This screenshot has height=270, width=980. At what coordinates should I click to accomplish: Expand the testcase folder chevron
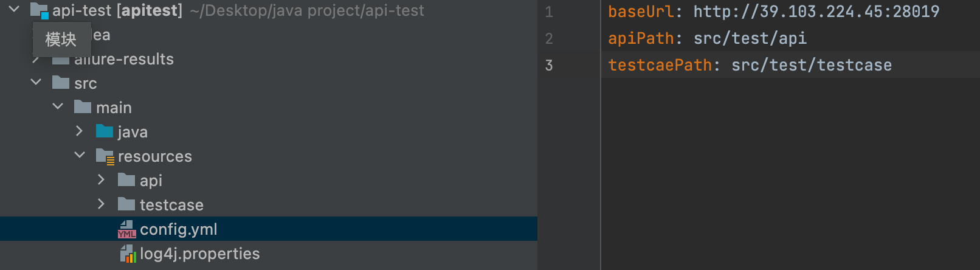(102, 204)
